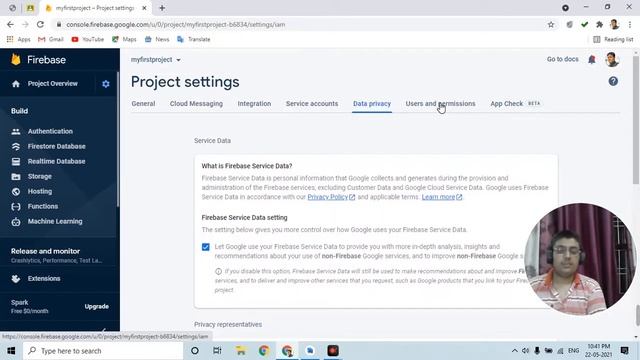This screenshot has height=360, width=640.
Task: Open Cortana circle on taskbar
Action: [x=195, y=351]
